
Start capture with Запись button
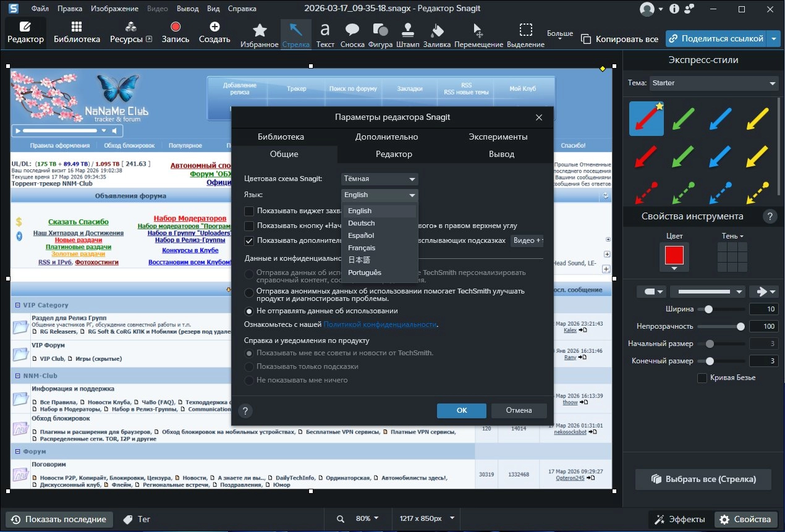[176, 32]
